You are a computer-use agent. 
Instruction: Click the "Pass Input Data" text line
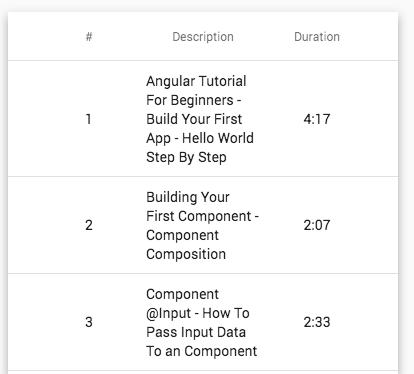click(x=196, y=332)
